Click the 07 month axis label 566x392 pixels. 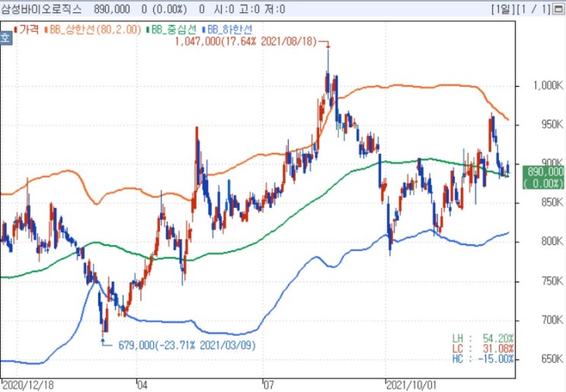tap(269, 385)
